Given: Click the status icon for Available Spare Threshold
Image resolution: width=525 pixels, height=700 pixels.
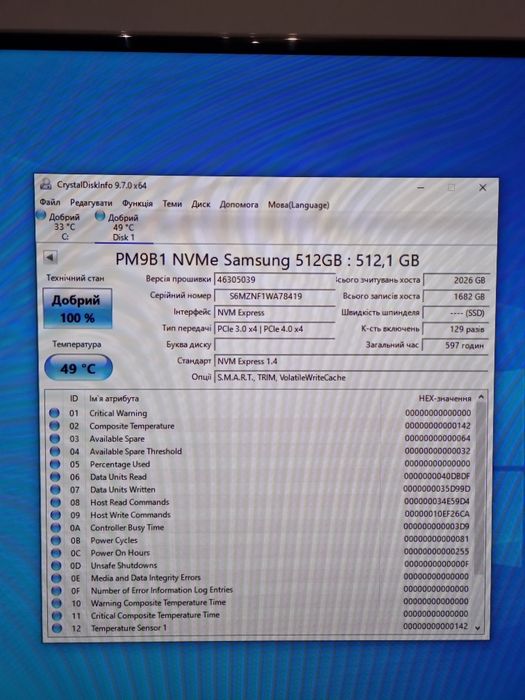Looking at the screenshot, I should click(x=55, y=451).
